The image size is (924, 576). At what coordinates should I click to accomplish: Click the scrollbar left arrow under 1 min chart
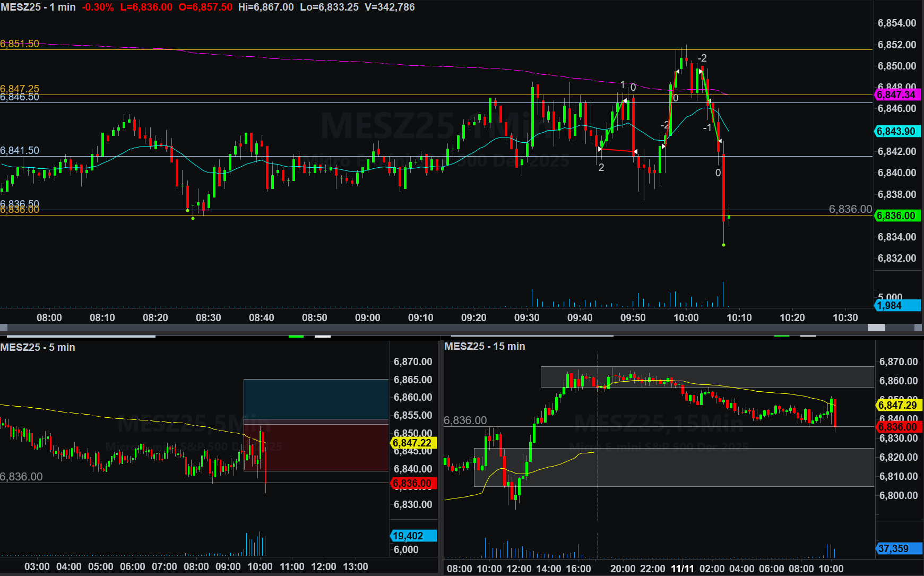click(4, 328)
